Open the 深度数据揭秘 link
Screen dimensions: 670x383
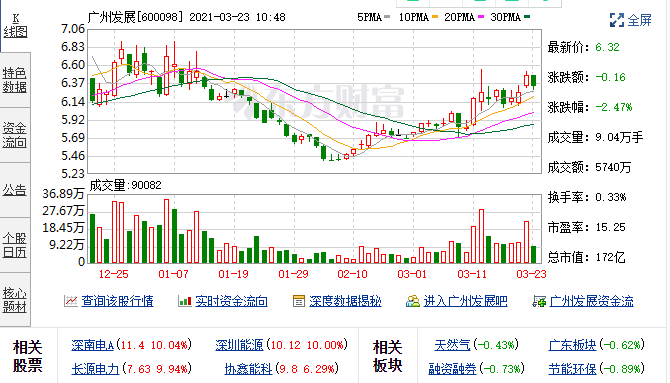345,301
